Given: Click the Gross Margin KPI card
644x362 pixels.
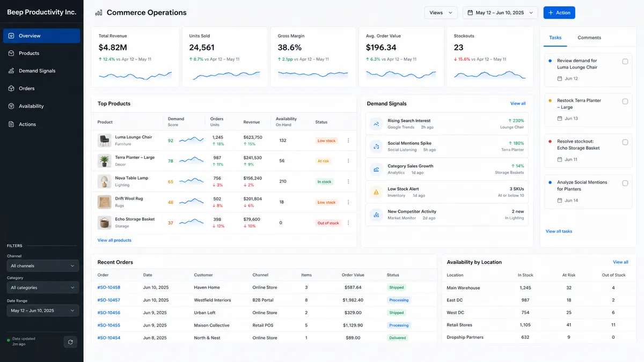Looking at the screenshot, I should point(312,57).
